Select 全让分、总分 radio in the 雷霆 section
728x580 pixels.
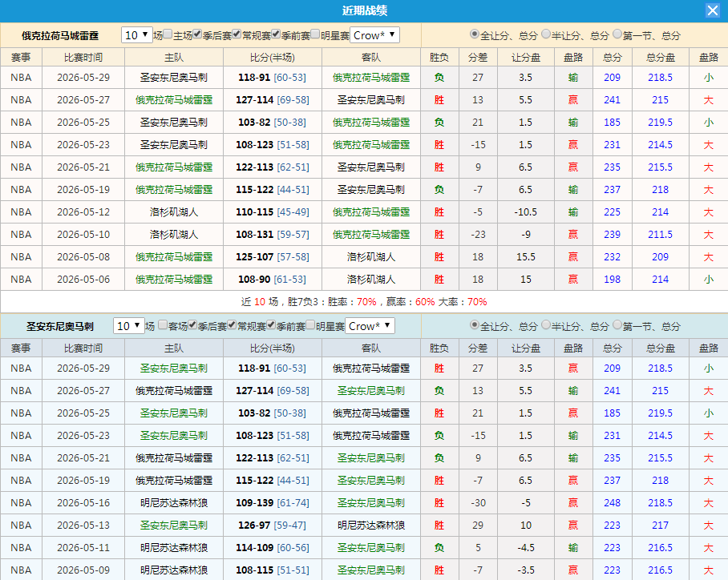coord(474,34)
